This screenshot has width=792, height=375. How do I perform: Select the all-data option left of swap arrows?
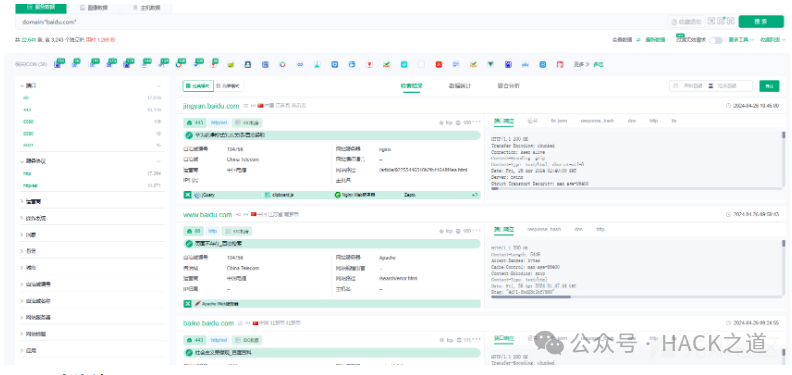(622, 39)
